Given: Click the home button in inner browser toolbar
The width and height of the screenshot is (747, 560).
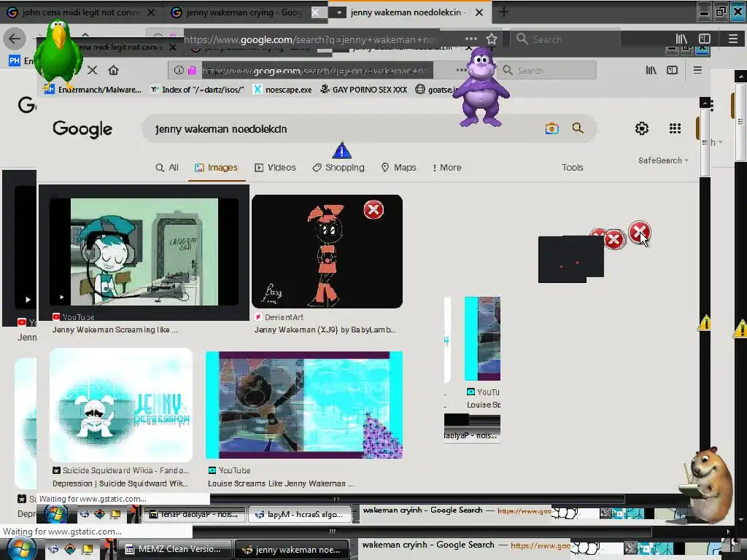Looking at the screenshot, I should click(113, 70).
